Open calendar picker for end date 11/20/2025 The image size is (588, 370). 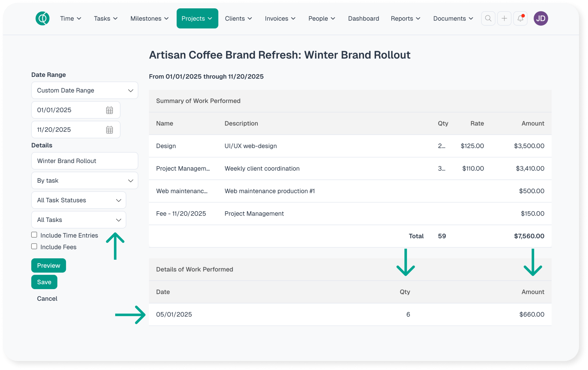110,130
